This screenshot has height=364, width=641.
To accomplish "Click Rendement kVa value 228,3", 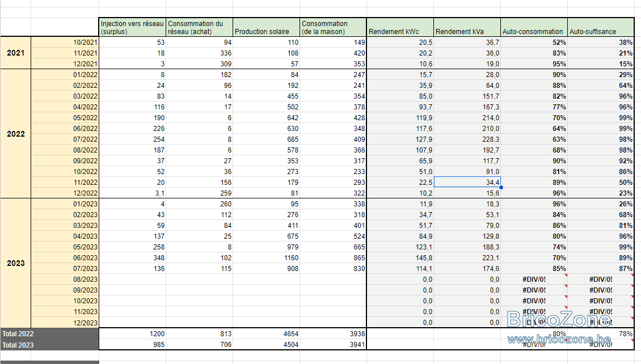I will [x=467, y=139].
